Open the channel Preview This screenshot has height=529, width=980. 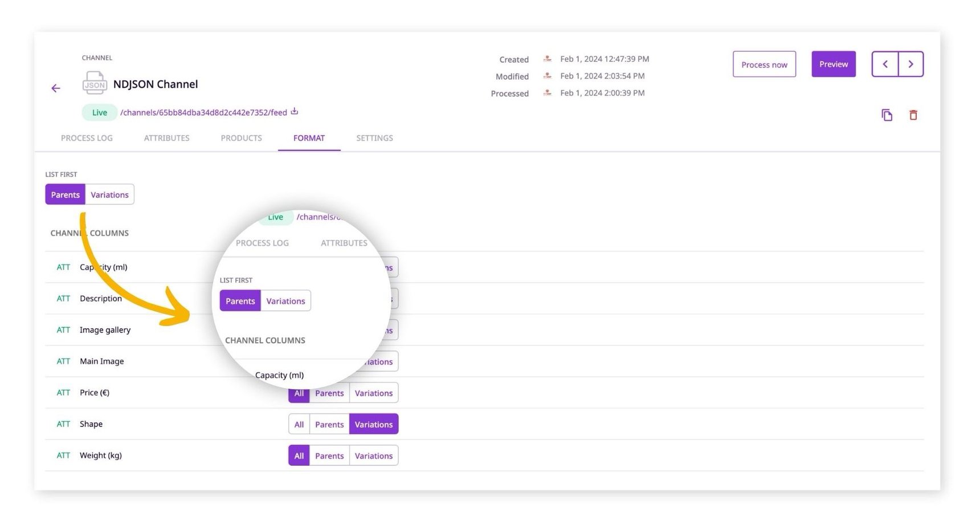[x=833, y=64]
